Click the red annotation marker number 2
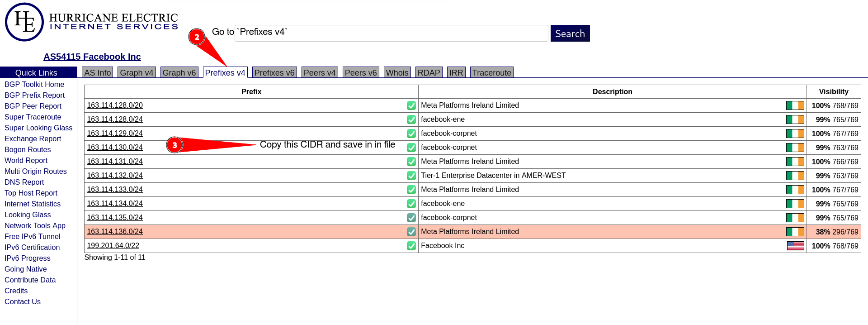This screenshot has height=325, width=868. point(197,37)
